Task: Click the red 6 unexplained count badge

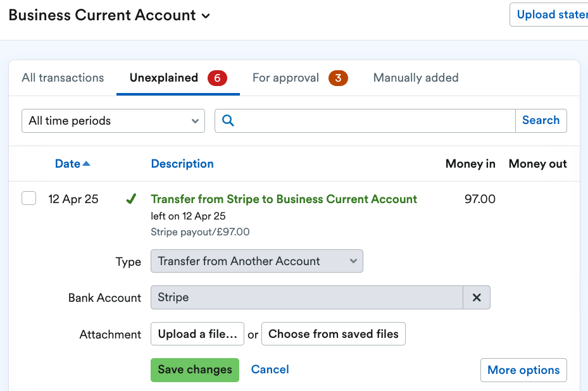Action: tap(218, 78)
